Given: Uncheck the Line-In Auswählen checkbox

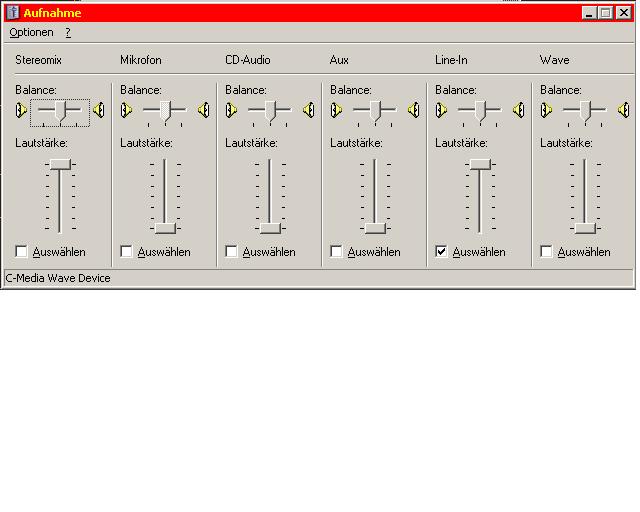Looking at the screenshot, I should pyautogui.click(x=442, y=252).
